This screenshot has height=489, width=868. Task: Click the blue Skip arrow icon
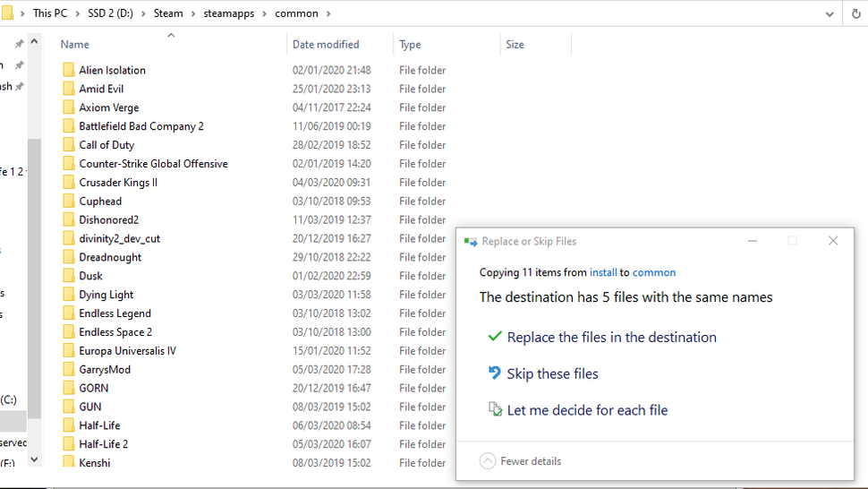(x=494, y=373)
